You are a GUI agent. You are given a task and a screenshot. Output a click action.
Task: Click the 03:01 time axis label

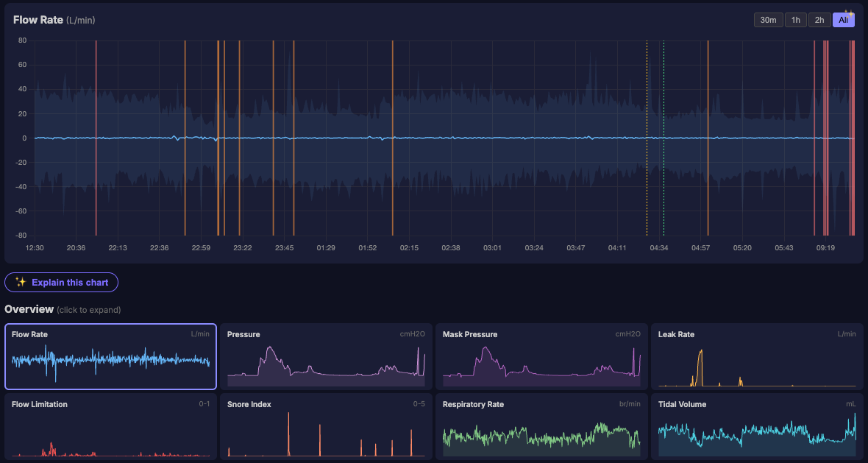492,247
